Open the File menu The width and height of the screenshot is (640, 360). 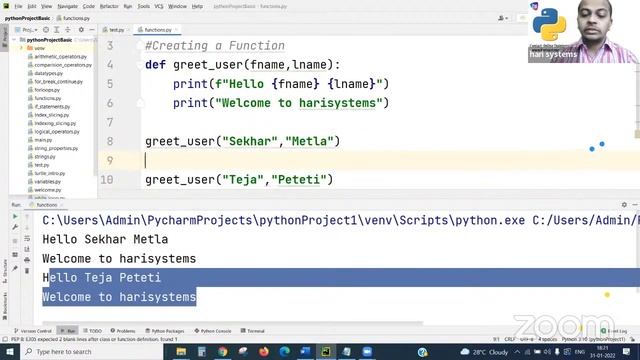18,6
